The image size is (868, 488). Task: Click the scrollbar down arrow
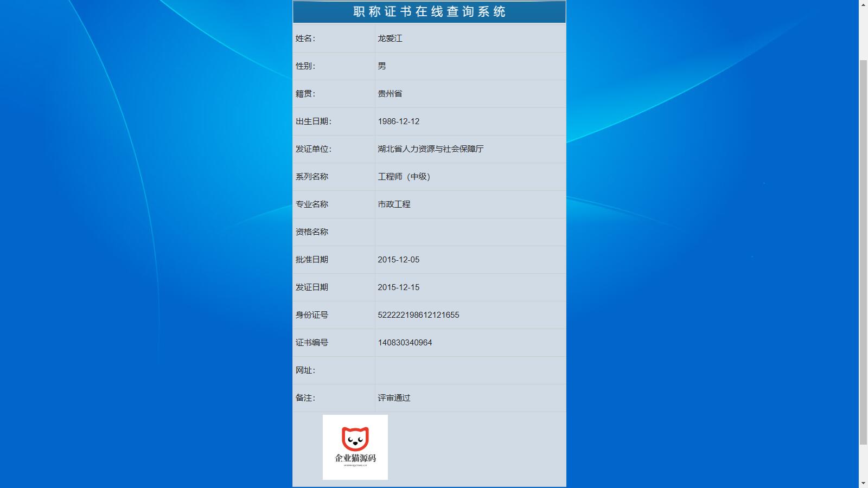click(864, 484)
